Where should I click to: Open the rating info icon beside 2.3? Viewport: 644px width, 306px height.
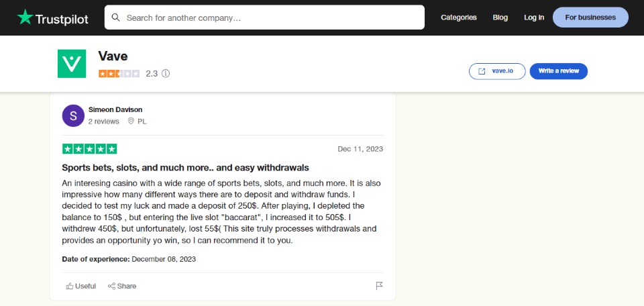166,74
